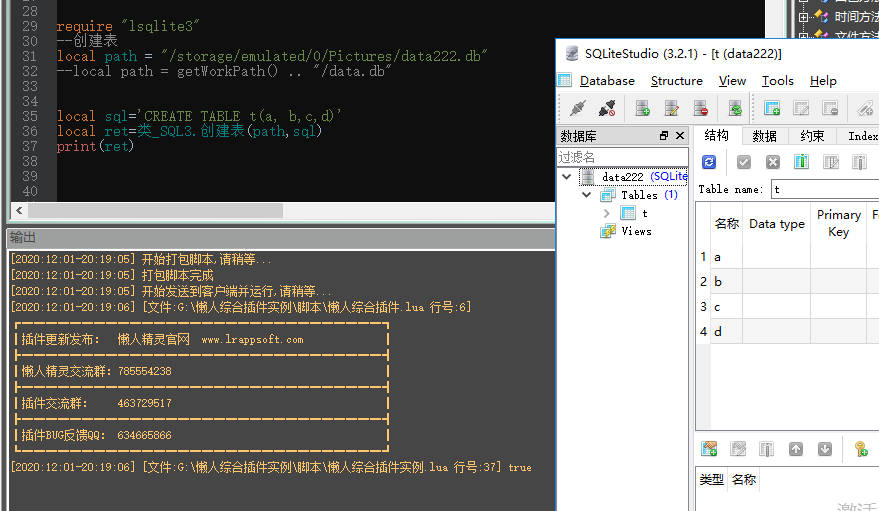
Task: Select the Views tree item
Action: pyautogui.click(x=626, y=231)
